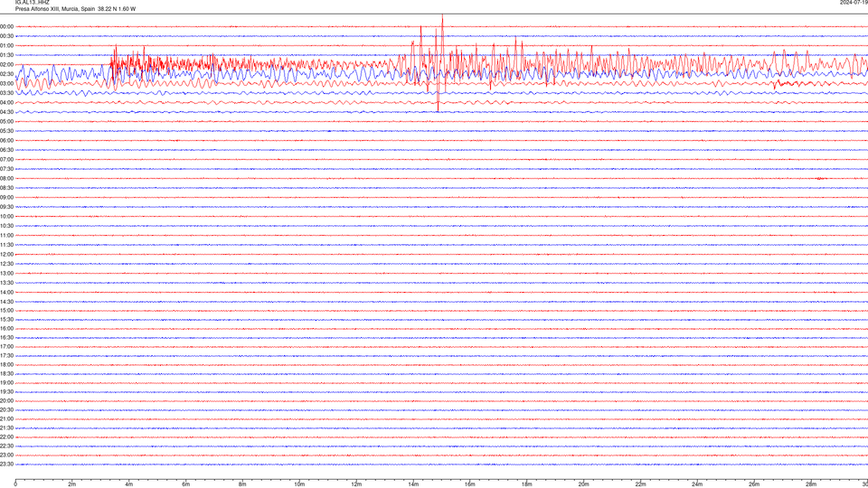This screenshot has height=488, width=868.
Task: Select the 04:00 trace time label
Action: pos(6,102)
